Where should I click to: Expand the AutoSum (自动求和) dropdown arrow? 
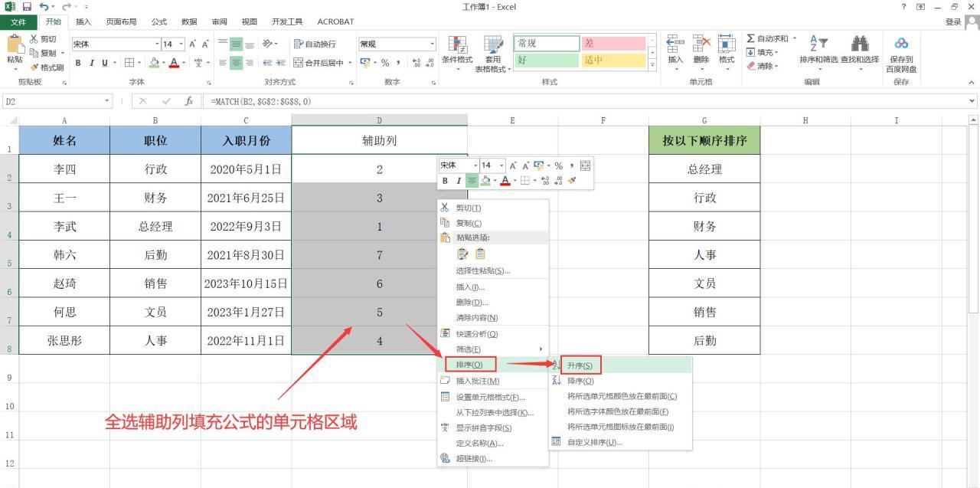[794, 38]
